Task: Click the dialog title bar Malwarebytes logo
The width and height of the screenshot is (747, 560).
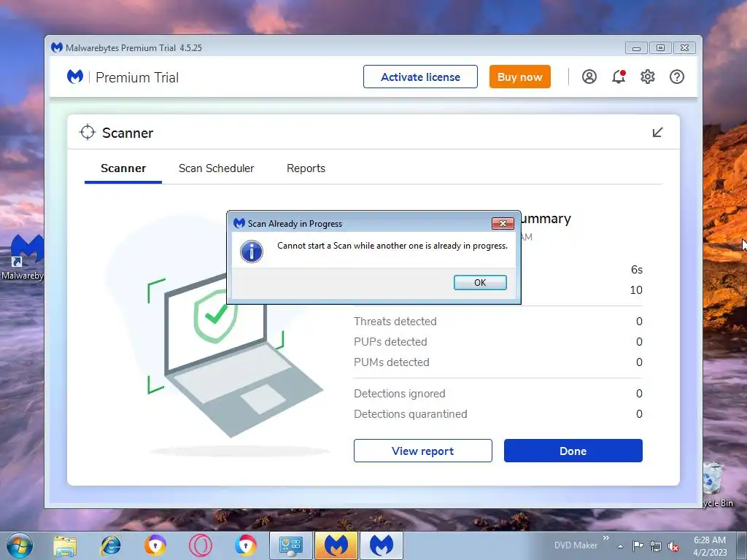Action: coord(239,223)
